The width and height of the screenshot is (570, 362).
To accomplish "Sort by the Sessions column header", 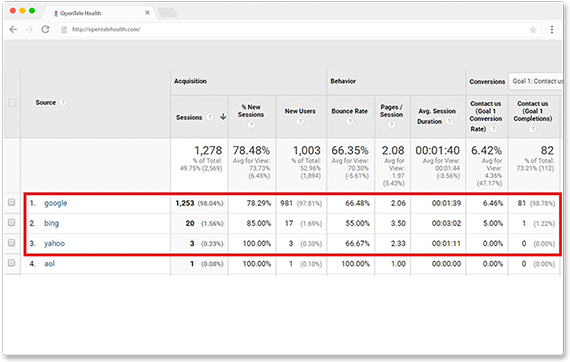I will point(189,117).
